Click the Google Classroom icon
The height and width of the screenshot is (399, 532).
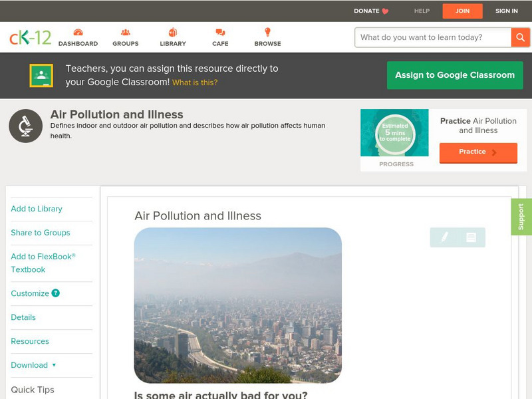[41, 76]
